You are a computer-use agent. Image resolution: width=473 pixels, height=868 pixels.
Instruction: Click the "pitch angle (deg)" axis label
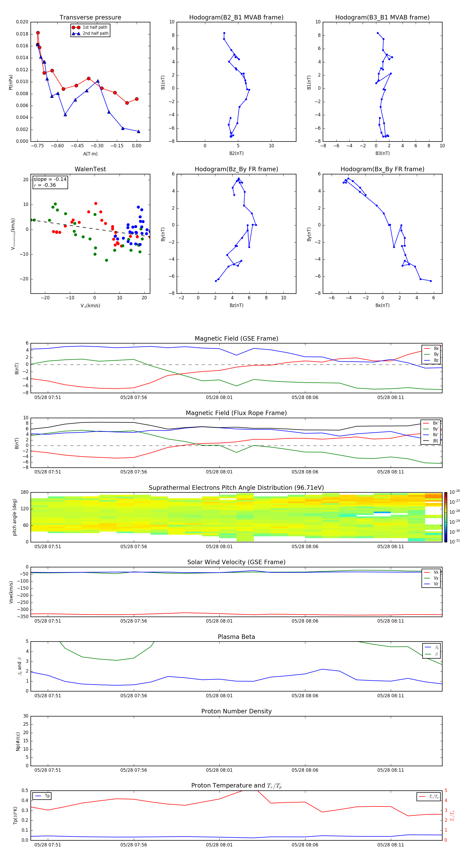point(14,517)
